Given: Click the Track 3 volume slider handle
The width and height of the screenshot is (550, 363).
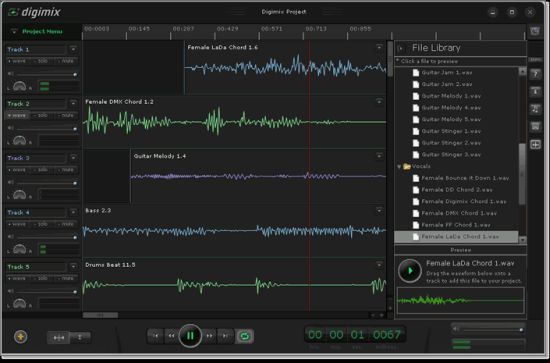Looking at the screenshot, I should coord(75,183).
